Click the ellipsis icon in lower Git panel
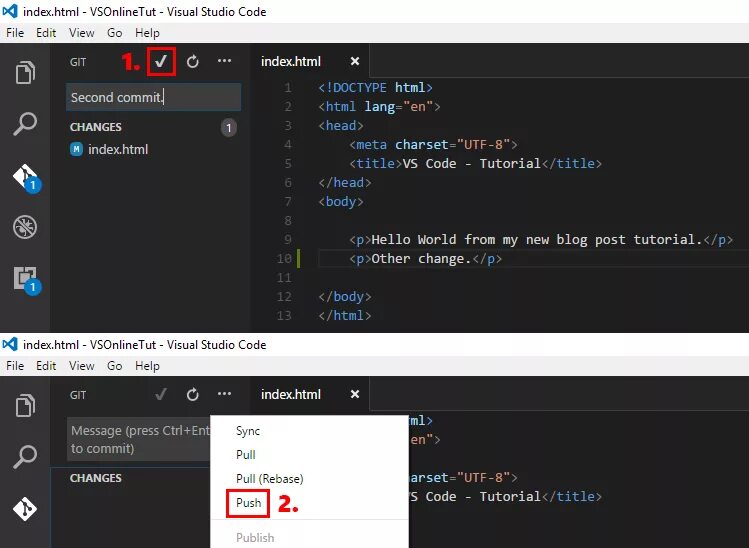This screenshot has width=749, height=548. click(x=224, y=394)
